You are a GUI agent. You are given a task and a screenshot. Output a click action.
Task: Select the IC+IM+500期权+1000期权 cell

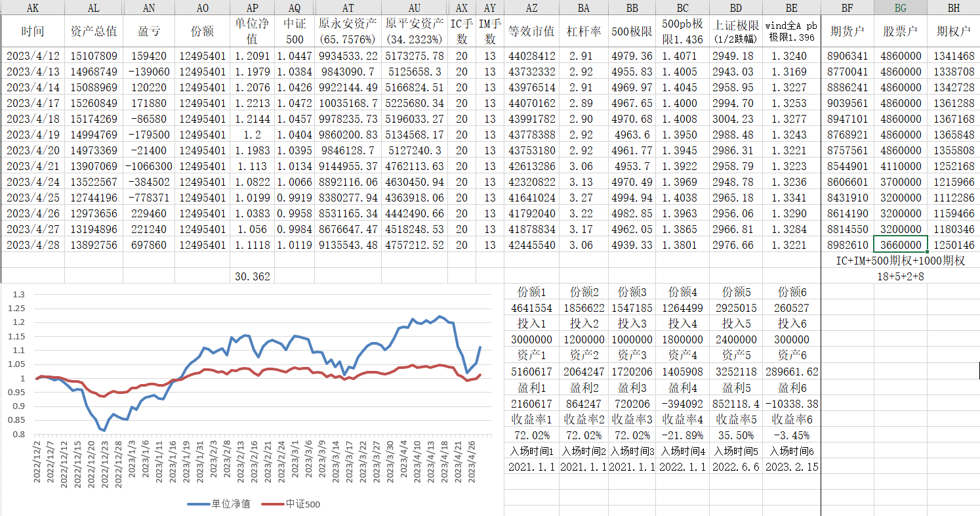(x=900, y=261)
